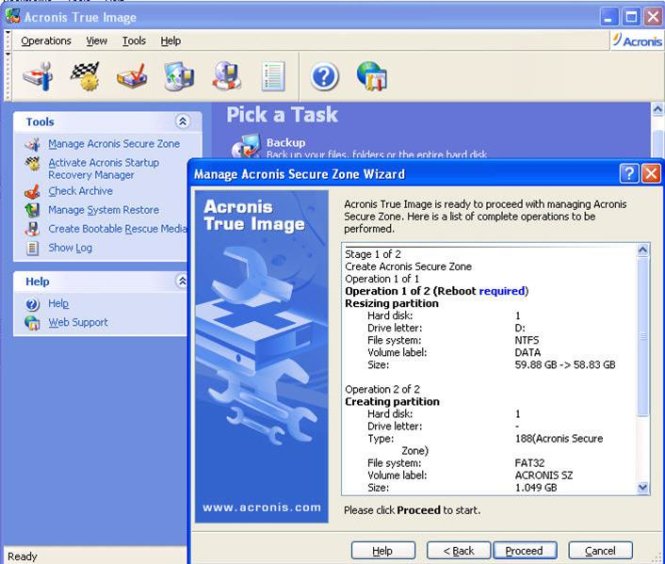Open the Manage System Restore link
The image size is (665, 564).
tap(103, 210)
